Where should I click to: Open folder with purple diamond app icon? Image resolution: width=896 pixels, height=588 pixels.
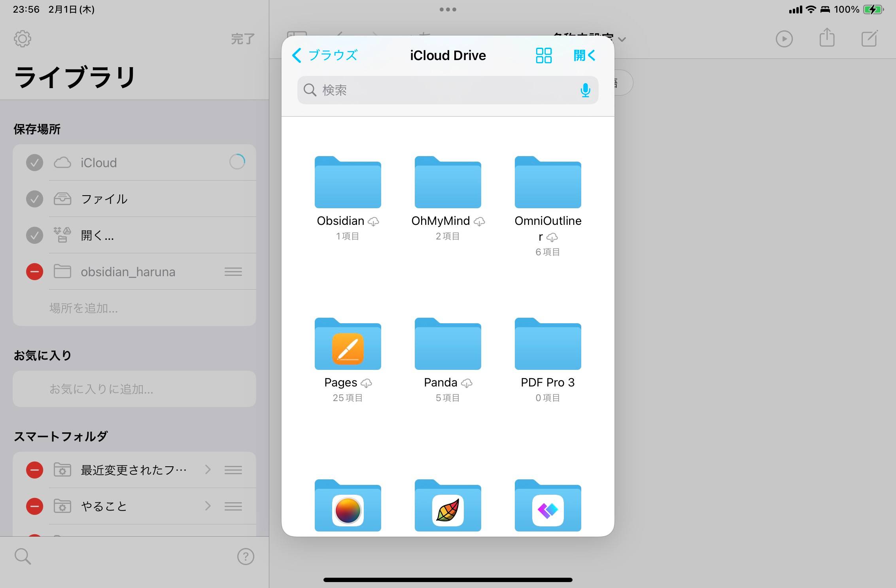tap(548, 506)
